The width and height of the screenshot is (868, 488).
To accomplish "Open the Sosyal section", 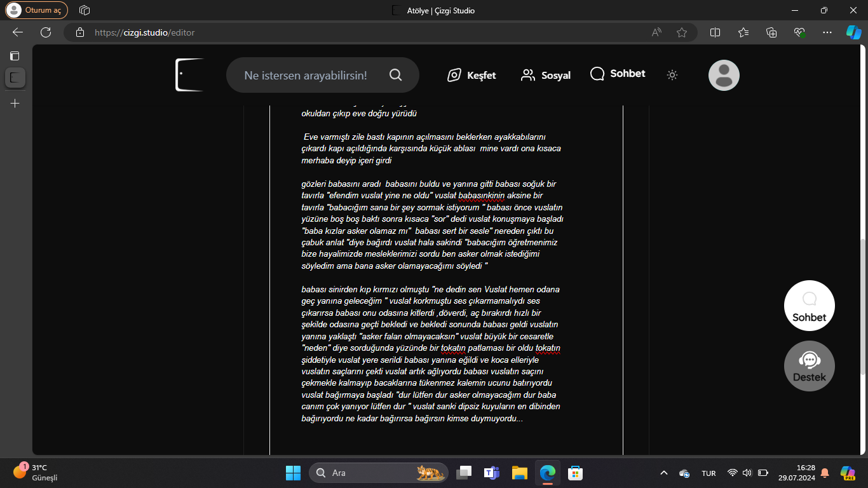I will pyautogui.click(x=545, y=75).
